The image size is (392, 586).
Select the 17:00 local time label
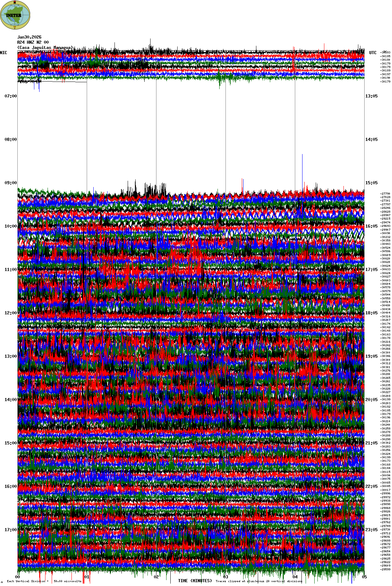11,530
